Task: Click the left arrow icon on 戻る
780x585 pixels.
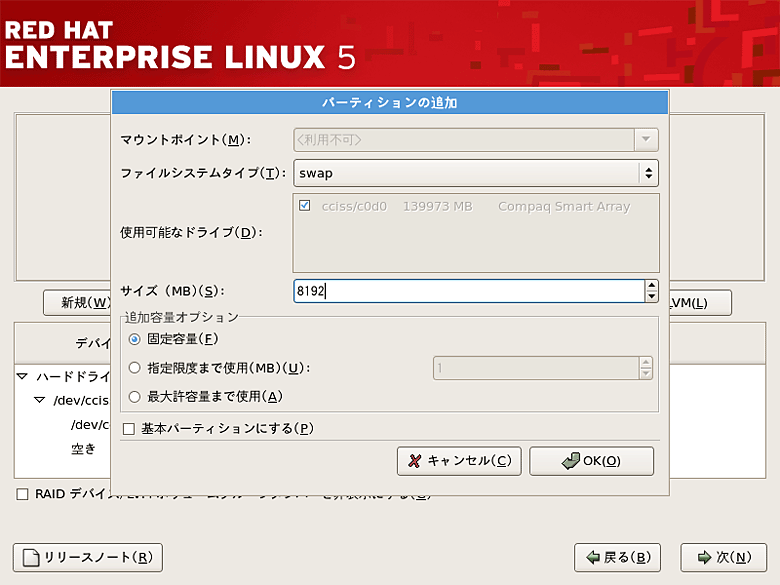Action: pyautogui.click(x=593, y=558)
